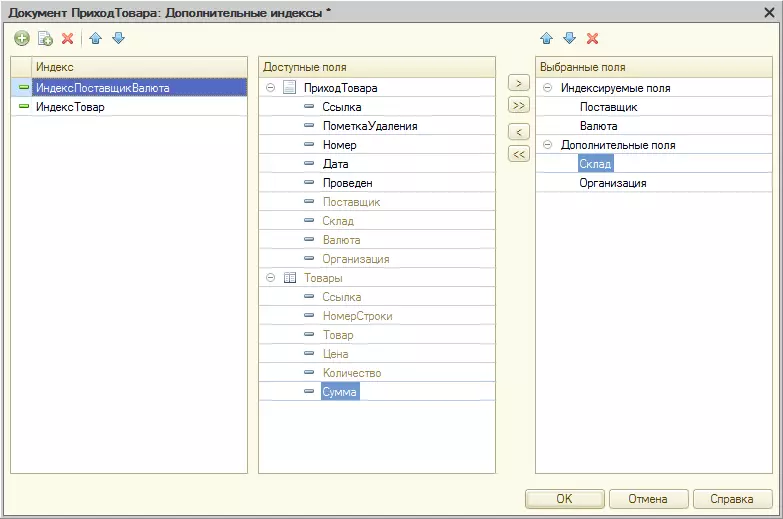The height and width of the screenshot is (519, 783).
Task: Collapse the Товары tree node
Action: coord(271,278)
